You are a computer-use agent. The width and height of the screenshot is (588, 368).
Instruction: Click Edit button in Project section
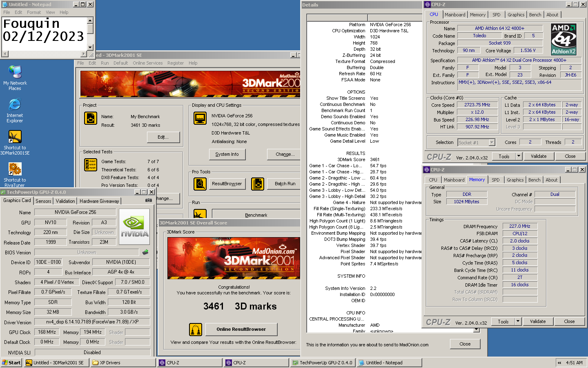pyautogui.click(x=163, y=137)
